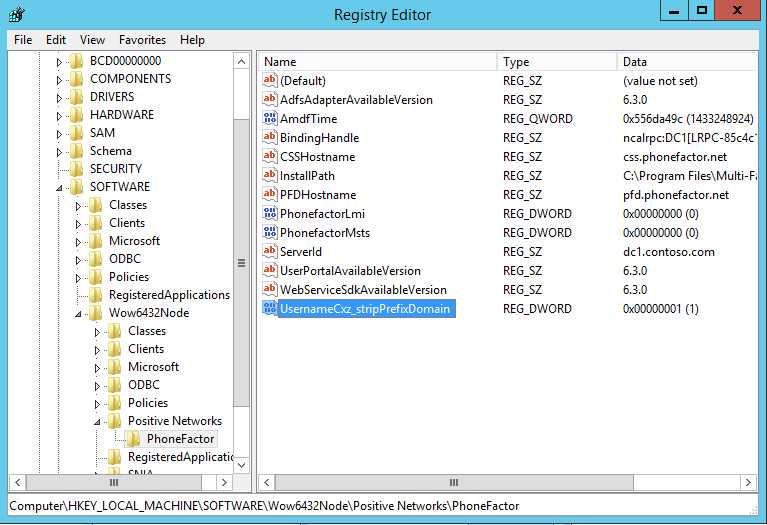Click the string icon beside WebServiceSdkAvailableVersion
This screenshot has height=525, width=767.
pos(270,290)
